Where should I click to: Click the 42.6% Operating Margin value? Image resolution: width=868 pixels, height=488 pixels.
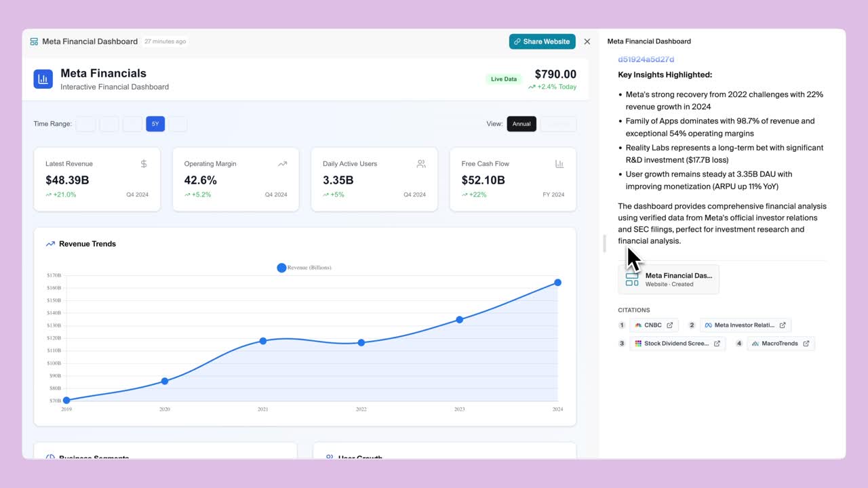[201, 180]
